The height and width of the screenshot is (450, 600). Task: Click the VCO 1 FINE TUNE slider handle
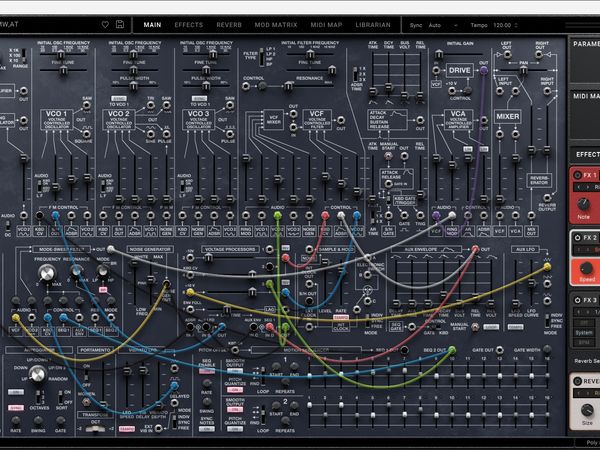64,70
